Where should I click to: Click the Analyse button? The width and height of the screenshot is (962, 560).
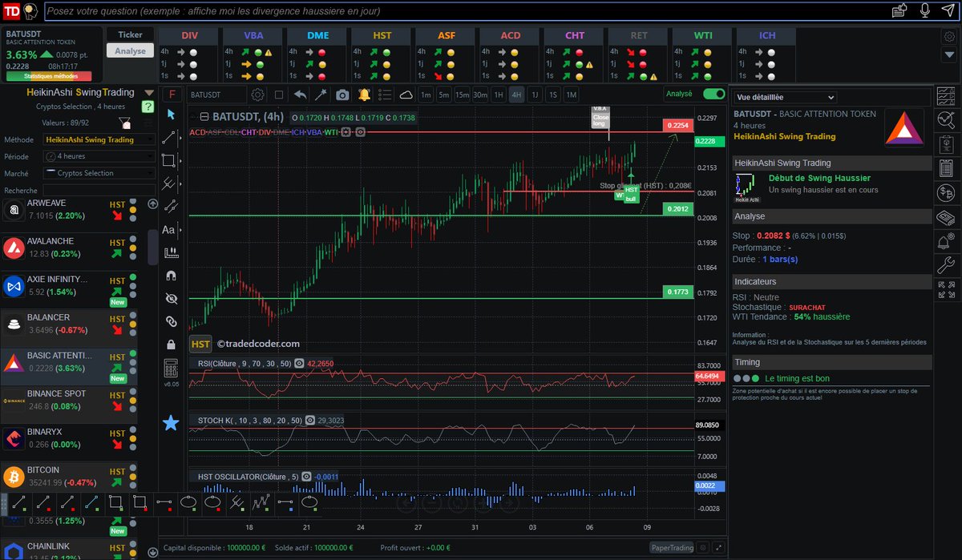(x=130, y=50)
